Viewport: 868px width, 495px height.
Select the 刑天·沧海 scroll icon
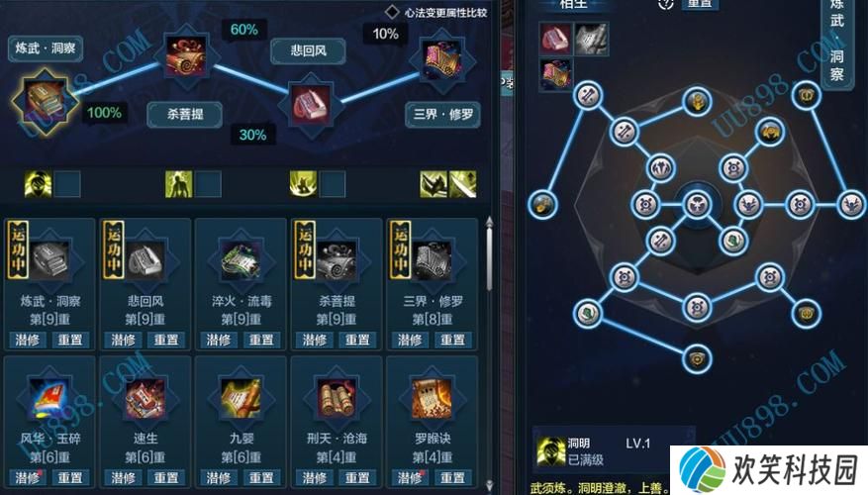click(x=337, y=398)
